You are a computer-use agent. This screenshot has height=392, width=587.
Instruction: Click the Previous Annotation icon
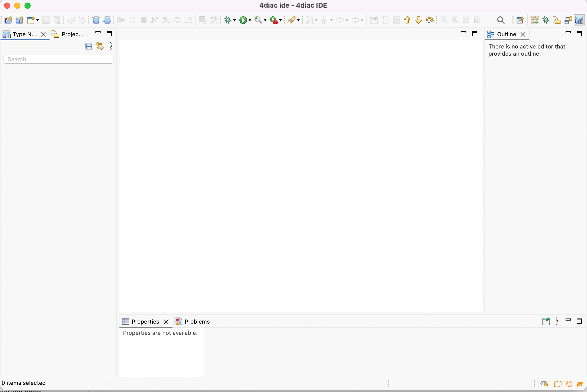tap(324, 20)
